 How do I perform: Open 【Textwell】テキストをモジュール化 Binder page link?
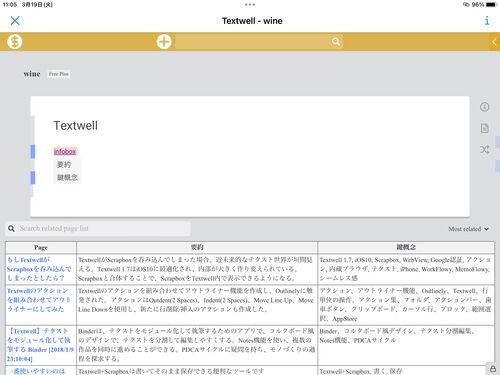point(39,345)
